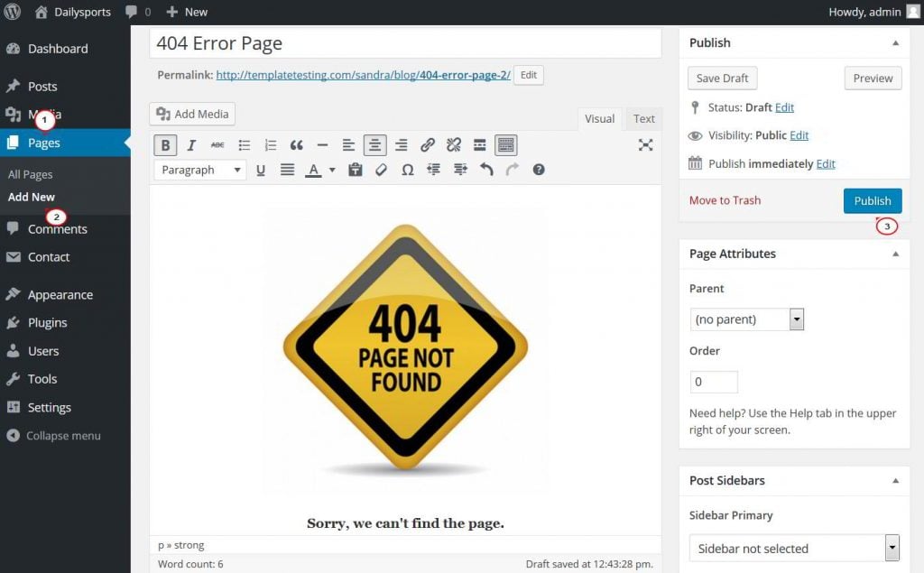Open the text color picker arrow
The image size is (924, 573).
[332, 170]
